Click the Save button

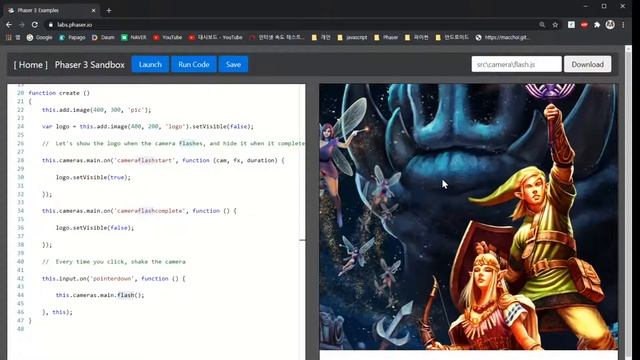(x=233, y=64)
